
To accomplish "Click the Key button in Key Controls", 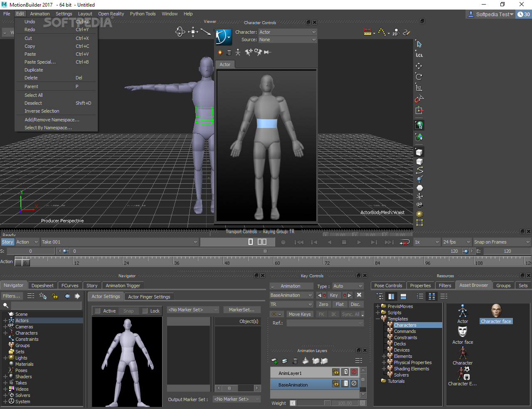I will (x=334, y=295).
